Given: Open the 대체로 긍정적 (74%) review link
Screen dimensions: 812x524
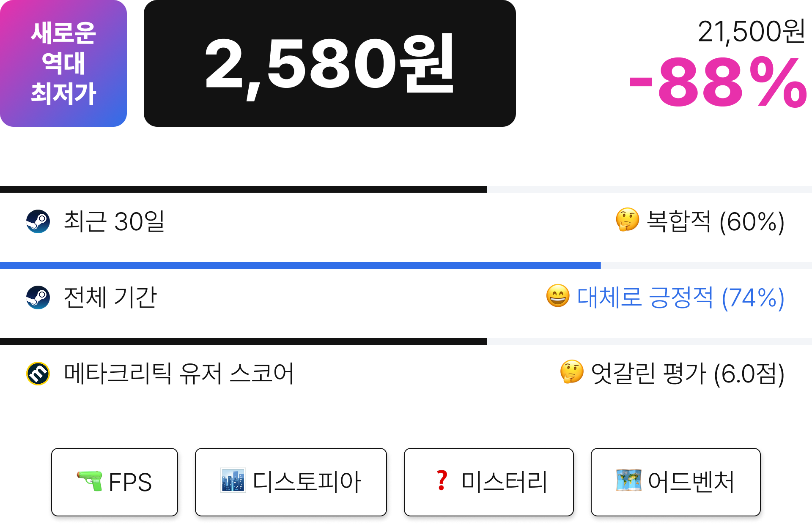Looking at the screenshot, I should (x=681, y=297).
